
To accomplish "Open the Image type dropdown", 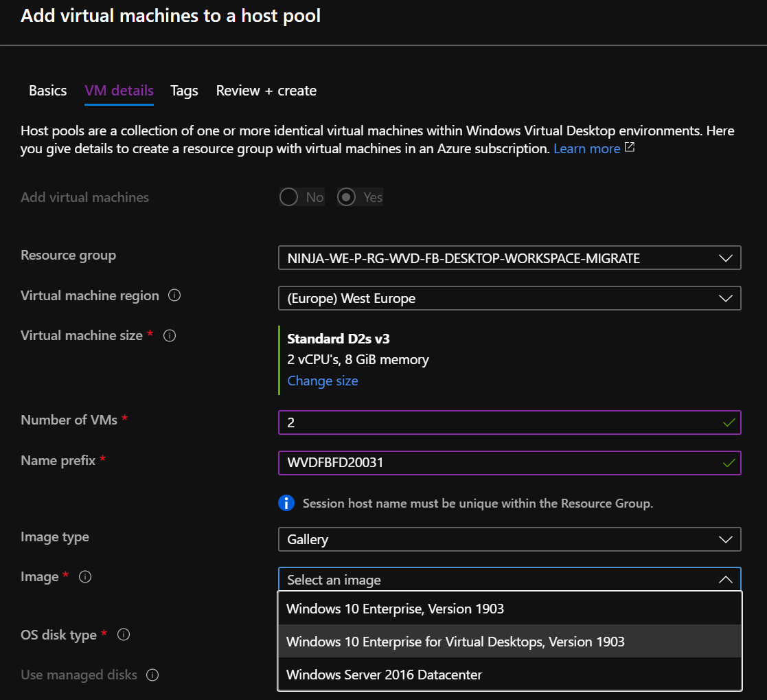I will [510, 539].
